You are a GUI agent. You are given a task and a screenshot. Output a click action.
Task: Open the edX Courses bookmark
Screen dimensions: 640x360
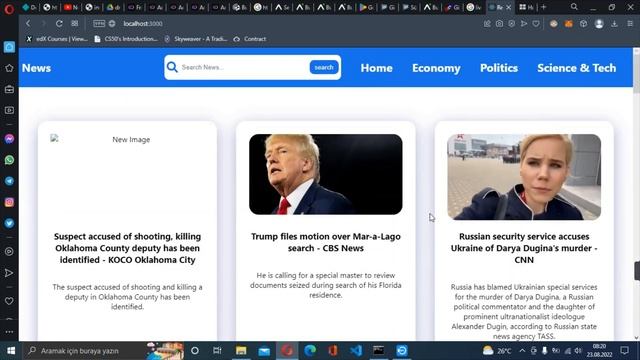(57, 39)
